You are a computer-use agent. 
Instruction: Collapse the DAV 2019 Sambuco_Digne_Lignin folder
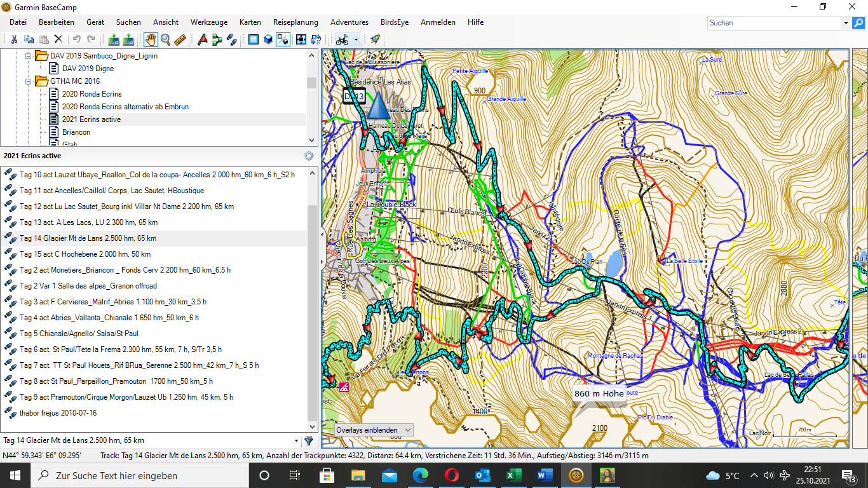click(28, 56)
